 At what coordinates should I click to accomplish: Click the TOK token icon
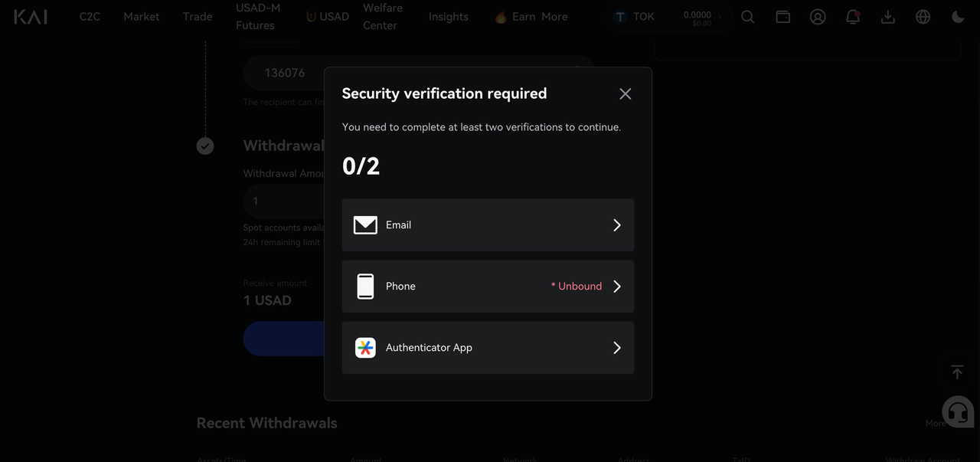point(620,17)
